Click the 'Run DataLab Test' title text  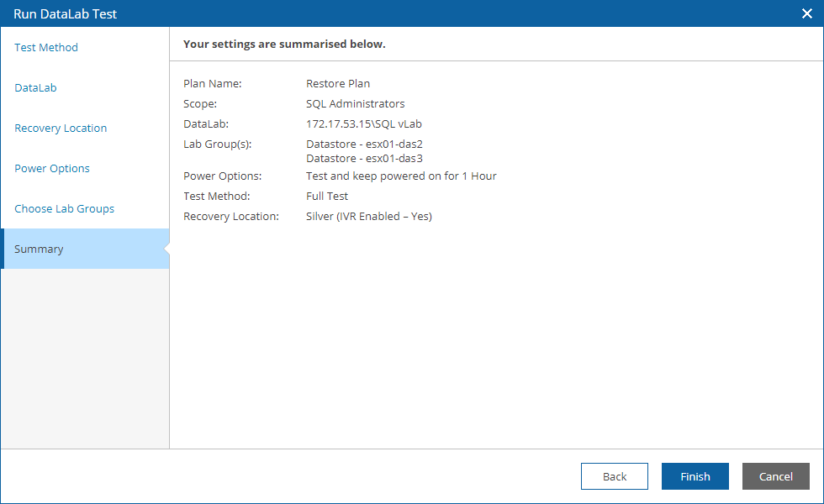(66, 13)
